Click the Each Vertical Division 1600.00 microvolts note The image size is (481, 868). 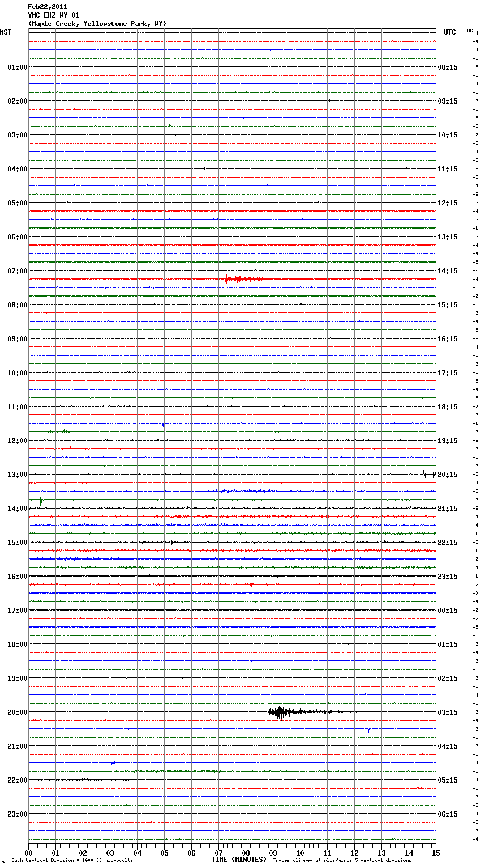(x=72, y=860)
